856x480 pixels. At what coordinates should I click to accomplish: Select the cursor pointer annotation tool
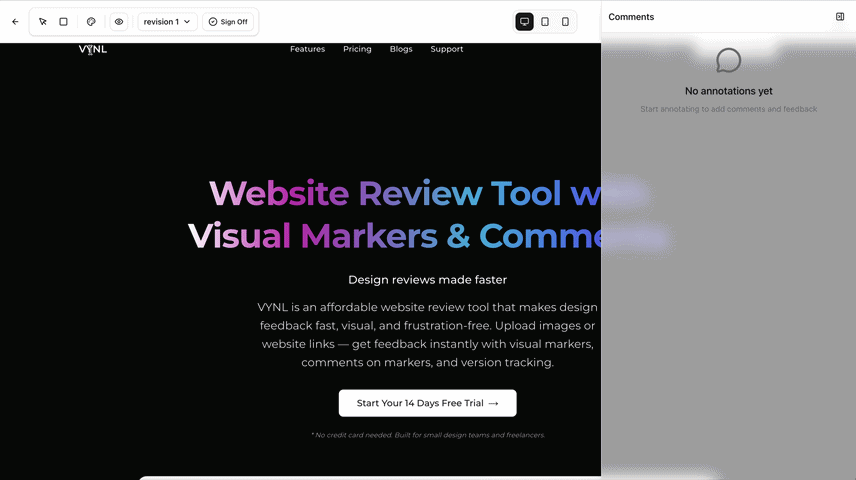click(x=43, y=22)
